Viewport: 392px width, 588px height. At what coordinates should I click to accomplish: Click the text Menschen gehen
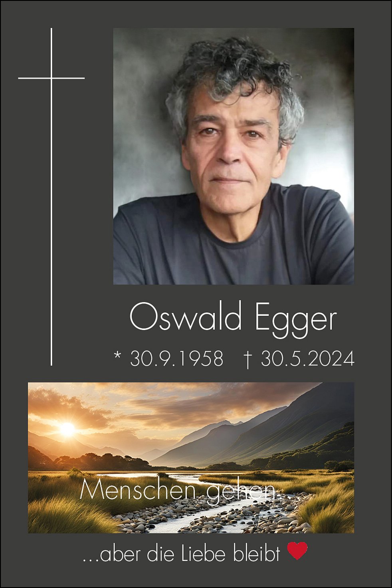click(177, 491)
